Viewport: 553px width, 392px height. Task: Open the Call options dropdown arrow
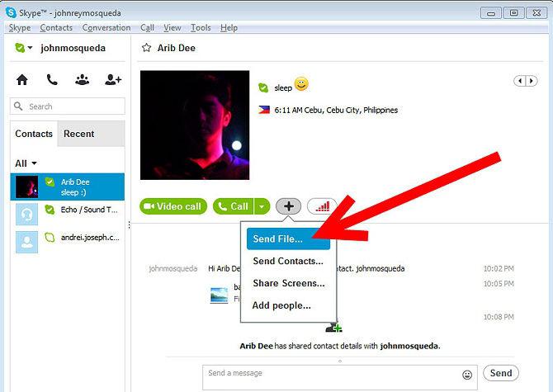(x=262, y=206)
